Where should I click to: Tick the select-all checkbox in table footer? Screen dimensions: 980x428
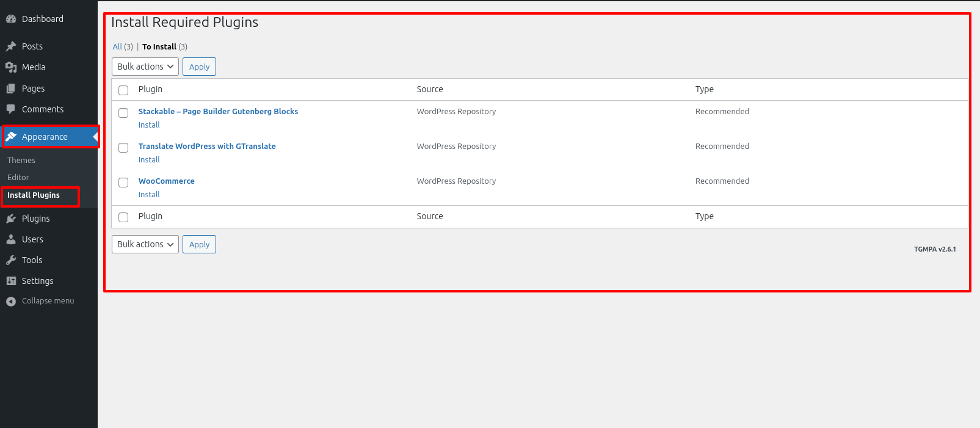pyautogui.click(x=123, y=217)
